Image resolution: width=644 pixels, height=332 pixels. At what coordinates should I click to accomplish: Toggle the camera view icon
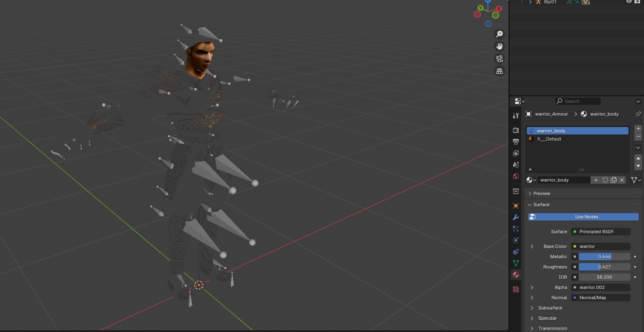click(x=499, y=59)
